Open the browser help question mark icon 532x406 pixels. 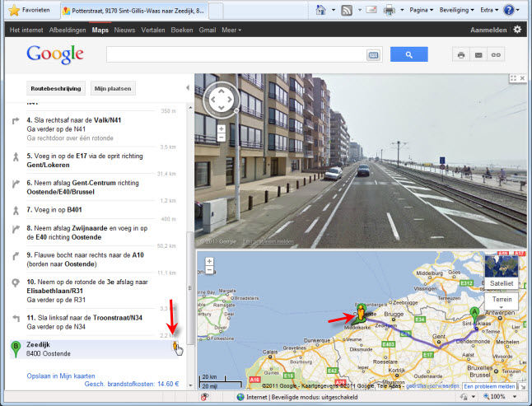(x=509, y=10)
